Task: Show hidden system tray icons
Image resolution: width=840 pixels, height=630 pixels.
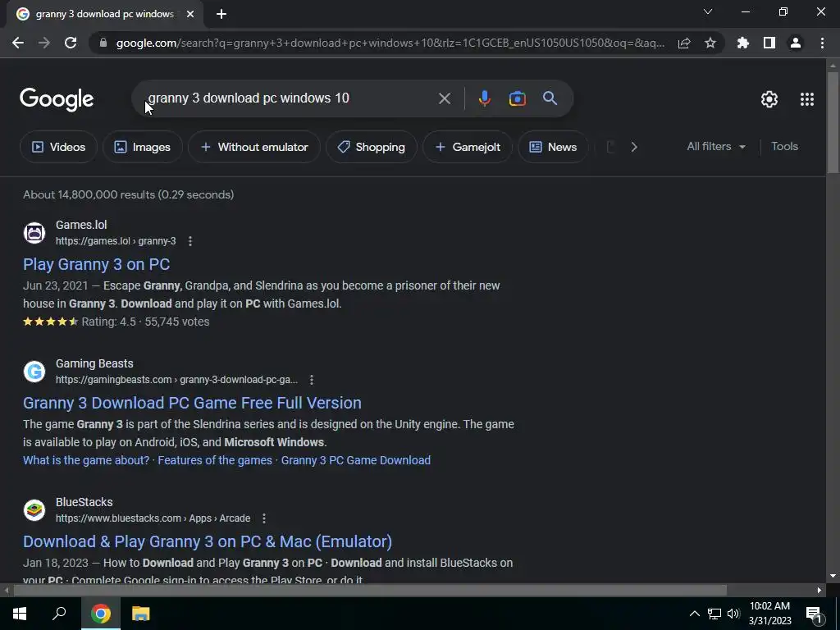Action: tap(694, 614)
